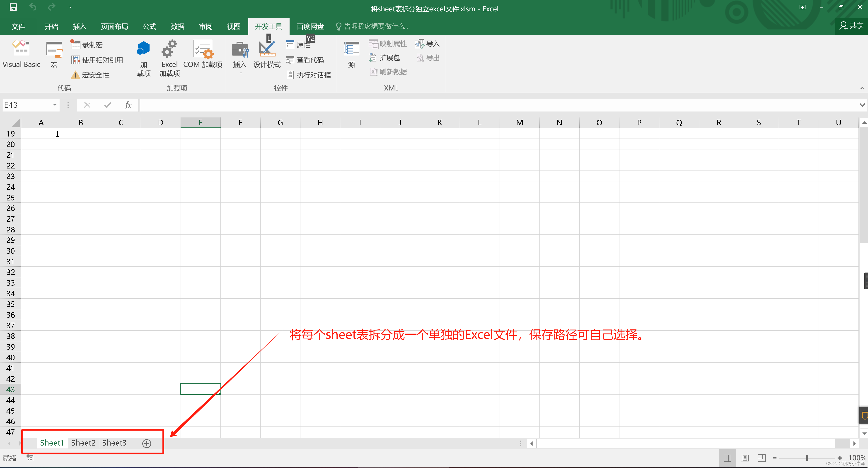This screenshot has height=468, width=868.
Task: Click the Save icon in quick access toolbar
Action: 13,7
